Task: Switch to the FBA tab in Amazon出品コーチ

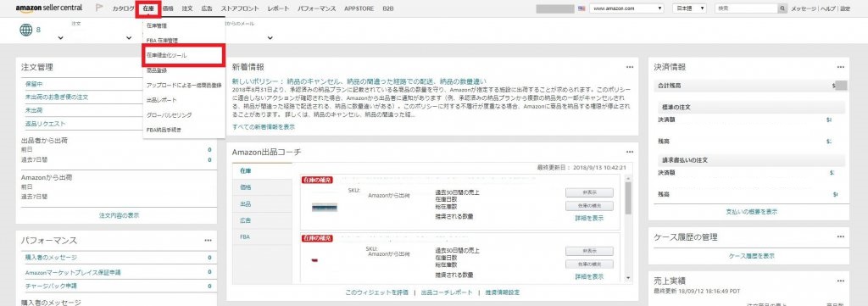Action: (x=262, y=236)
